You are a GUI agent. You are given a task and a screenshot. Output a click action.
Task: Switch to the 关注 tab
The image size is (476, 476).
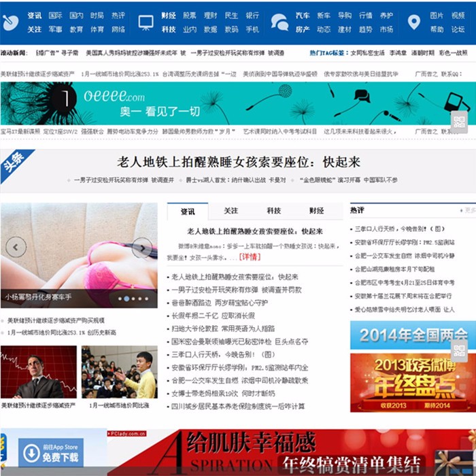[231, 211]
